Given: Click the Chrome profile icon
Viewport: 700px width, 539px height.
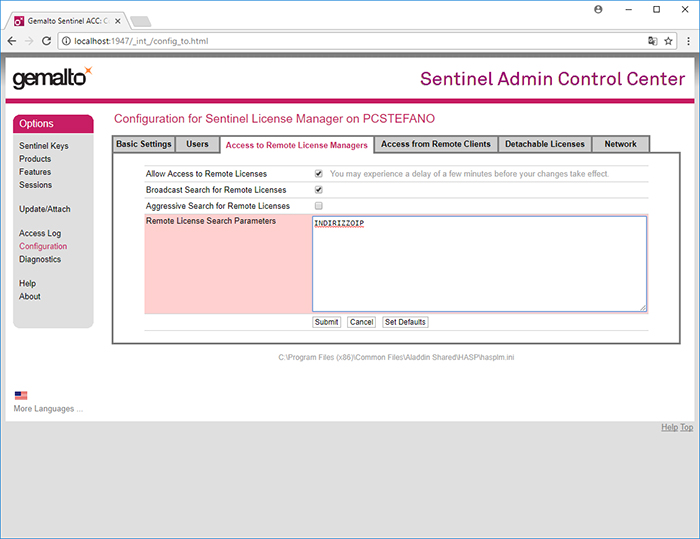Looking at the screenshot, I should pyautogui.click(x=598, y=9).
